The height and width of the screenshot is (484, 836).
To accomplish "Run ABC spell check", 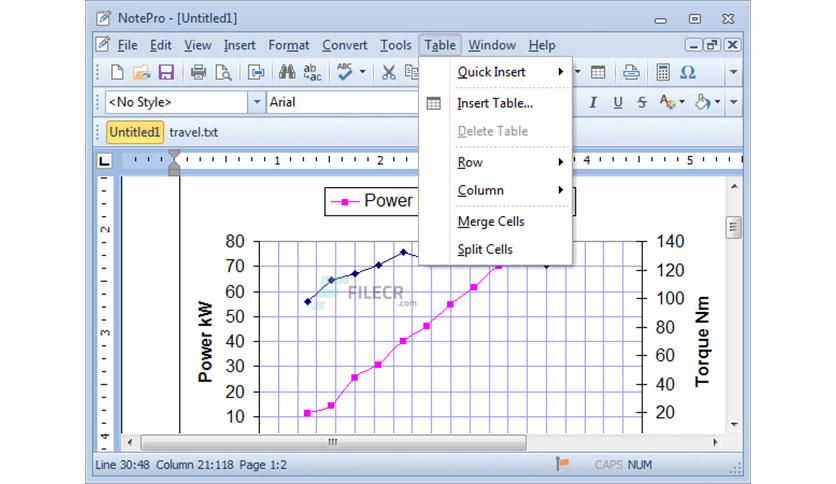I will tap(345, 72).
